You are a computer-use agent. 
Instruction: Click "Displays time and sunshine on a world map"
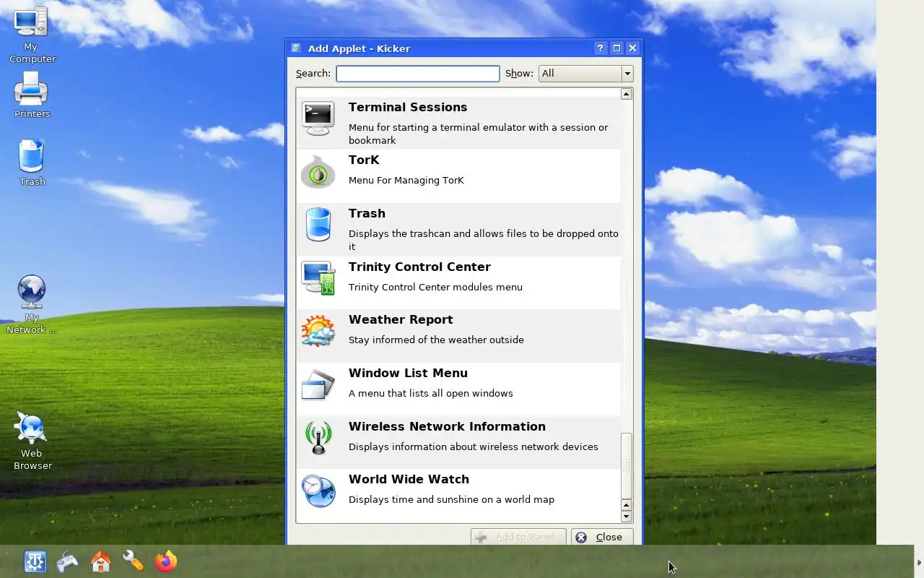[451, 499]
